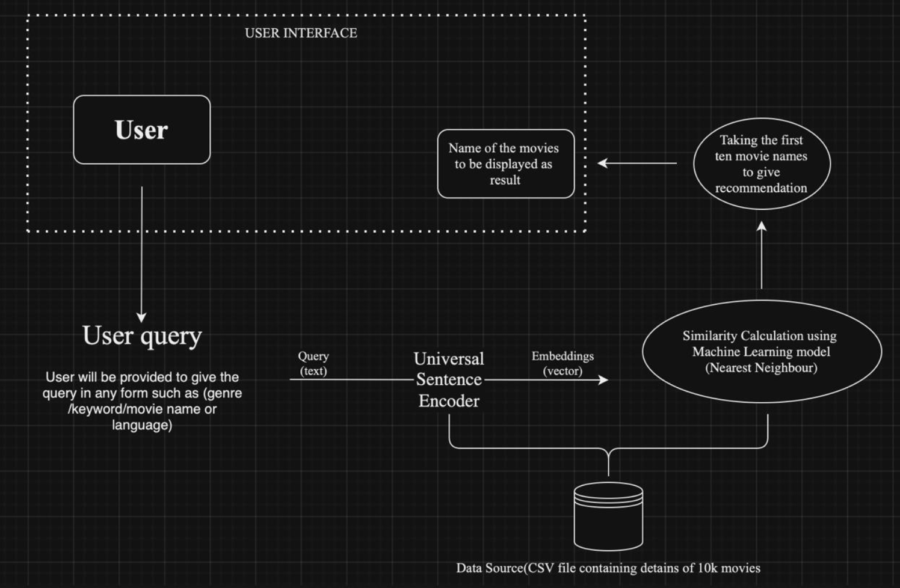Select the bracket line beneath Universal Sentence Encoder
This screenshot has height=588, width=900.
pyautogui.click(x=529, y=448)
